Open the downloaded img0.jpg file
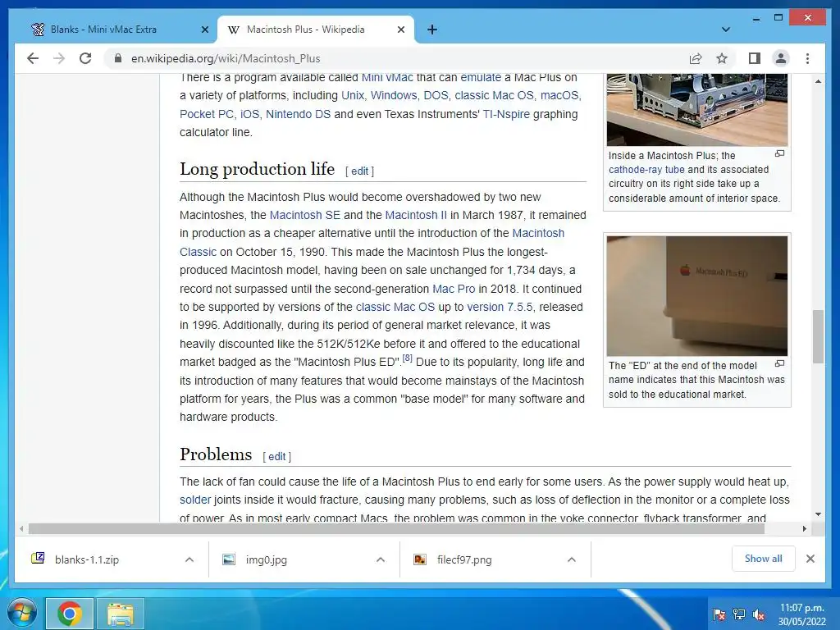The image size is (840, 630). 267,559
